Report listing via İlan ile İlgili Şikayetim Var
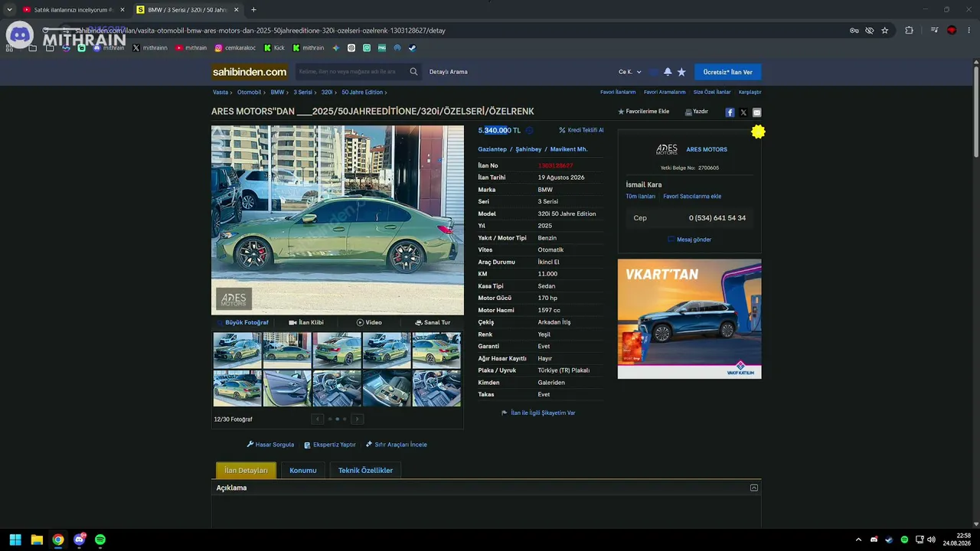Image resolution: width=980 pixels, height=551 pixels. point(538,413)
